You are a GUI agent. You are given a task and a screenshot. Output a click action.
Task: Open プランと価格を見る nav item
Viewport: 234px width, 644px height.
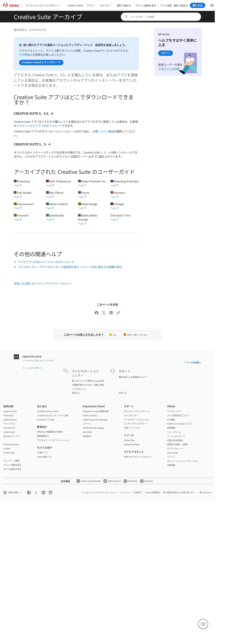pyautogui.click(x=146, y=6)
